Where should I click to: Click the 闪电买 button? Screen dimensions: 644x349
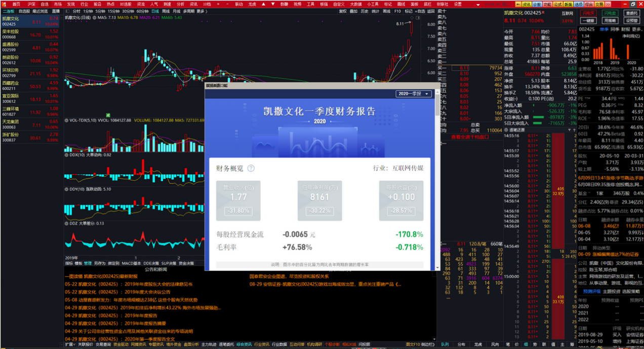coord(588,13)
